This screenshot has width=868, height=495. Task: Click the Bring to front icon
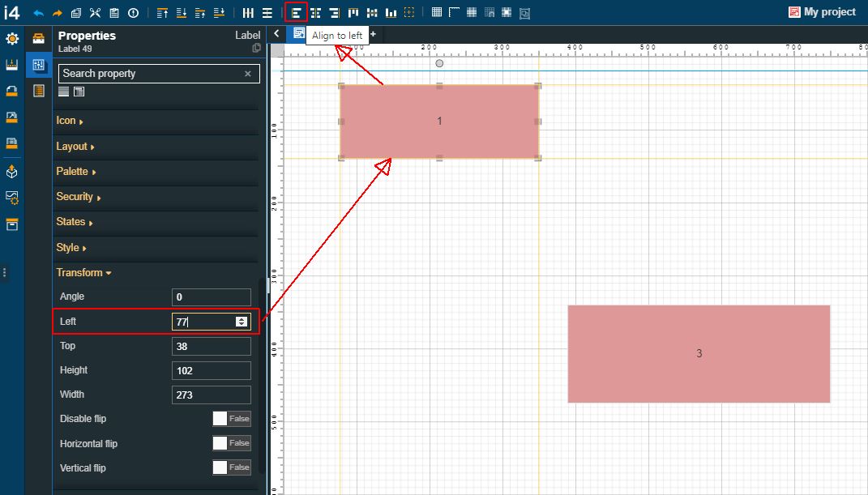click(162, 13)
